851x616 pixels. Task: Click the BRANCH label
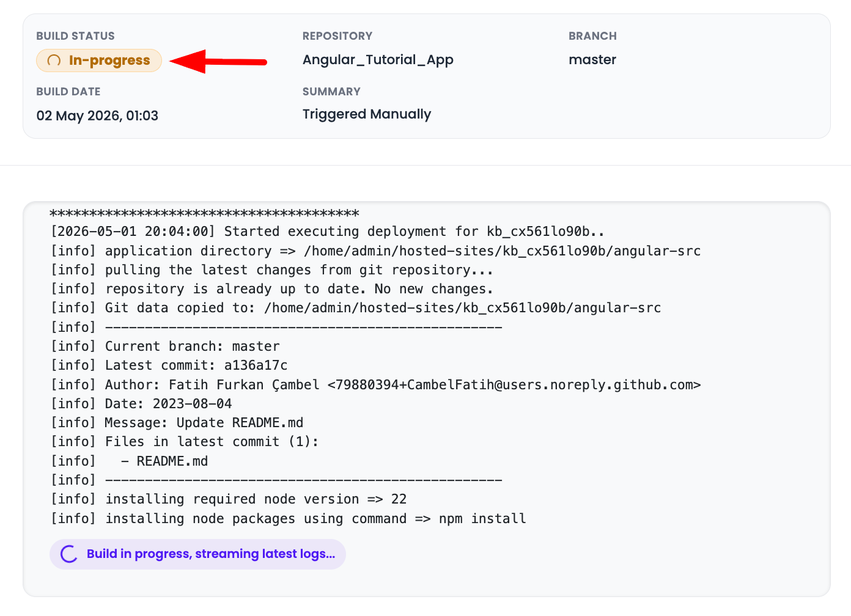(x=592, y=36)
